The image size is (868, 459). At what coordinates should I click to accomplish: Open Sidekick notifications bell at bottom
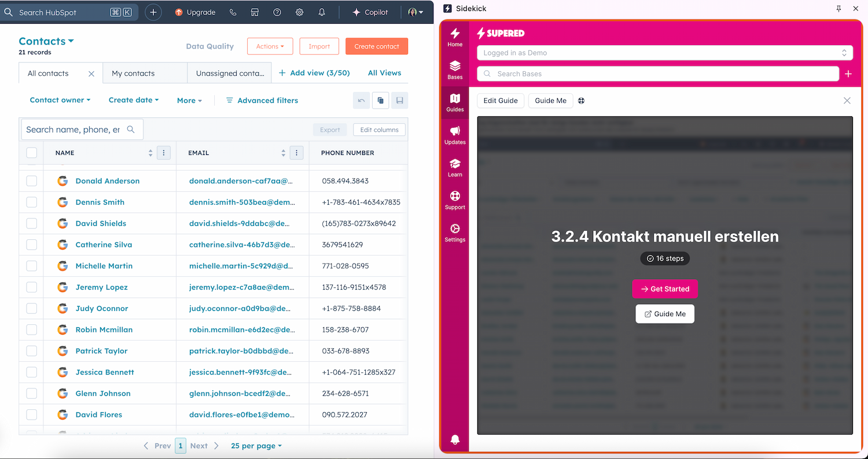pyautogui.click(x=455, y=440)
